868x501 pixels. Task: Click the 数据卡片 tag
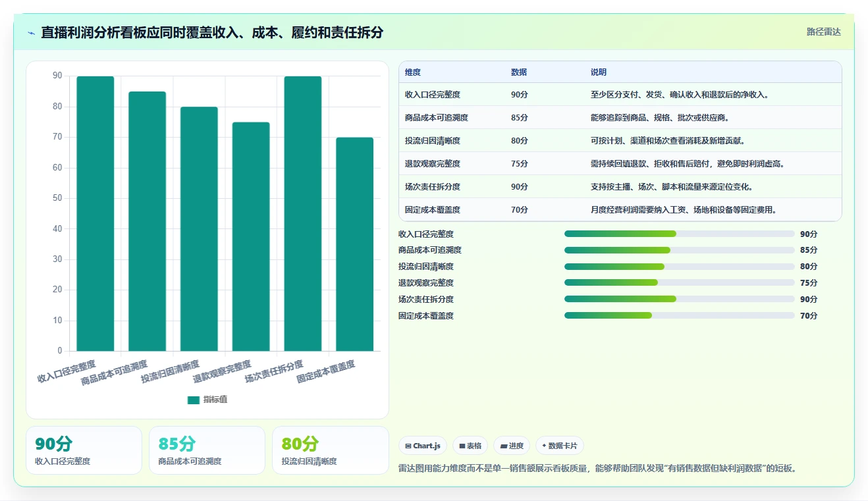click(559, 446)
